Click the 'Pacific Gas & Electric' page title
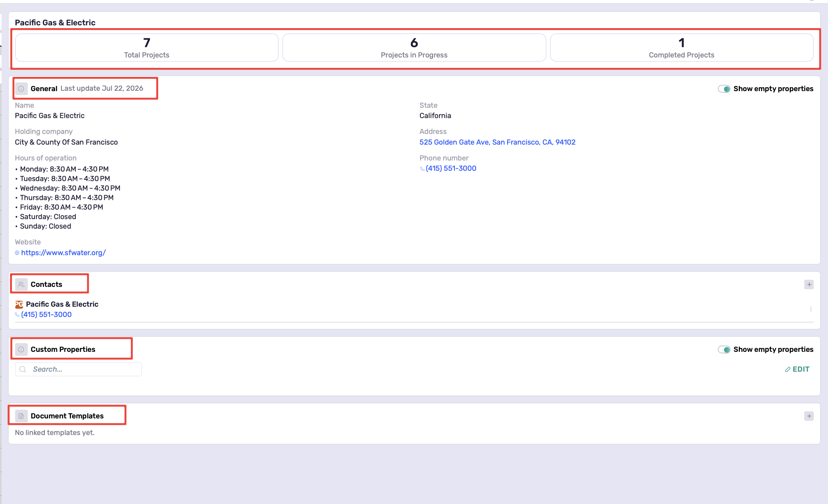Image resolution: width=828 pixels, height=504 pixels. [55, 23]
